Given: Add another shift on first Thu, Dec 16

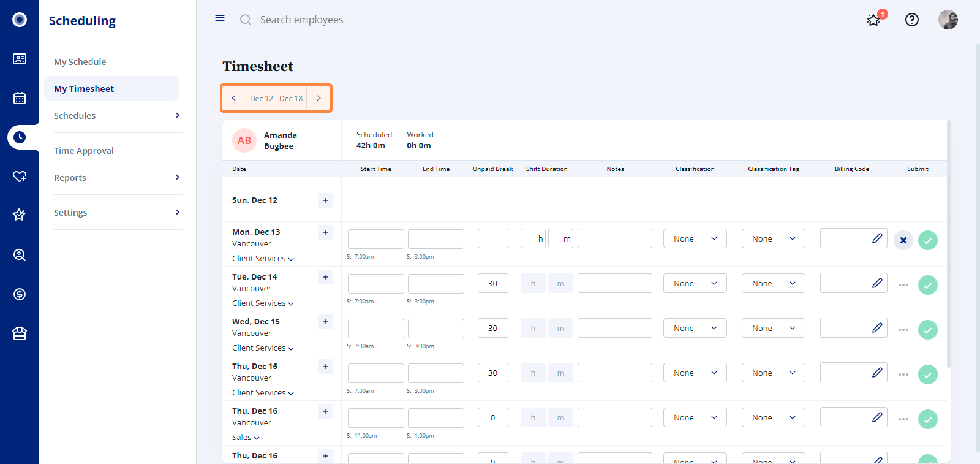Looking at the screenshot, I should click(x=325, y=367).
